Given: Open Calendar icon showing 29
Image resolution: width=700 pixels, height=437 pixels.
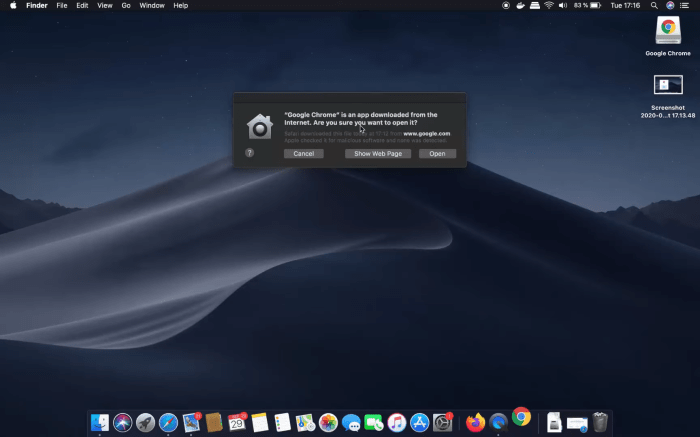Looking at the screenshot, I should click(237, 422).
